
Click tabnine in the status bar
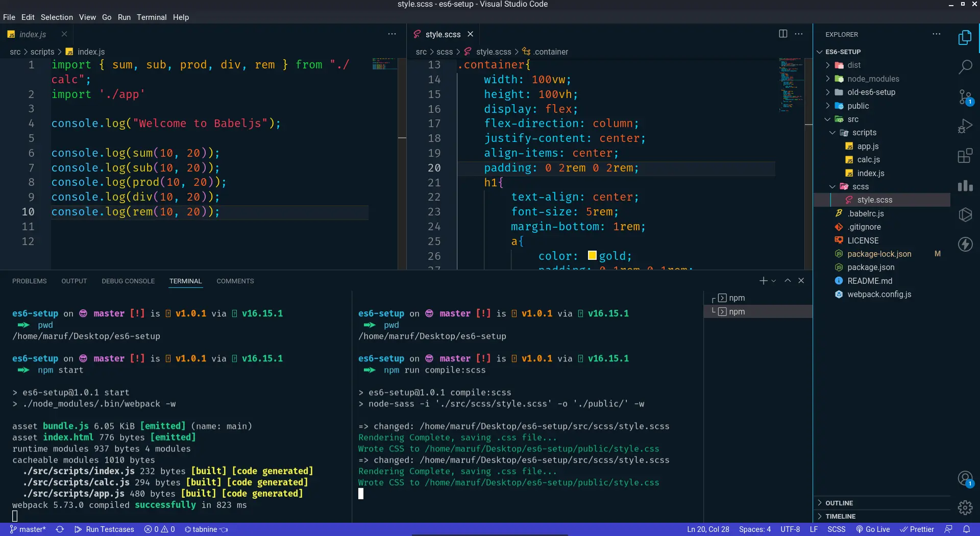click(x=206, y=529)
